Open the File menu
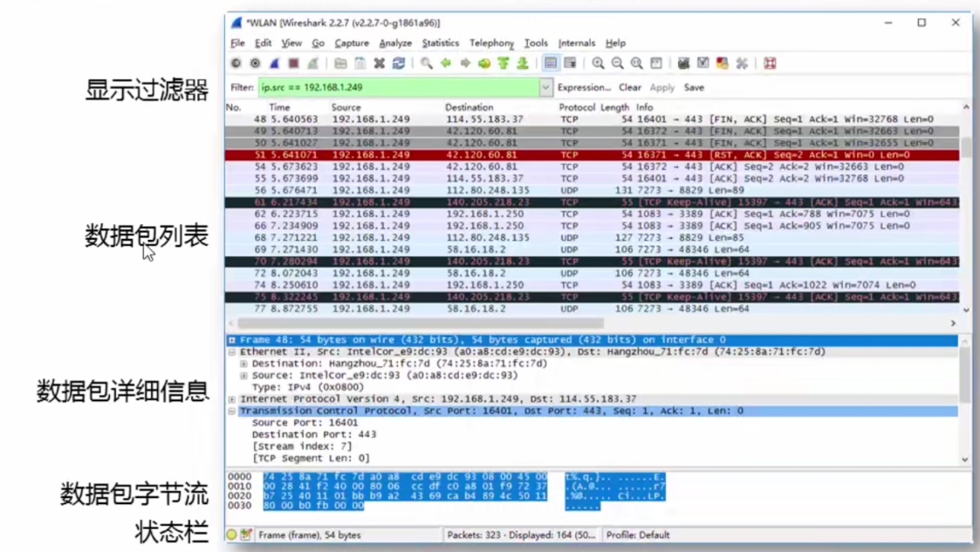This screenshot has width=980, height=552. [237, 43]
